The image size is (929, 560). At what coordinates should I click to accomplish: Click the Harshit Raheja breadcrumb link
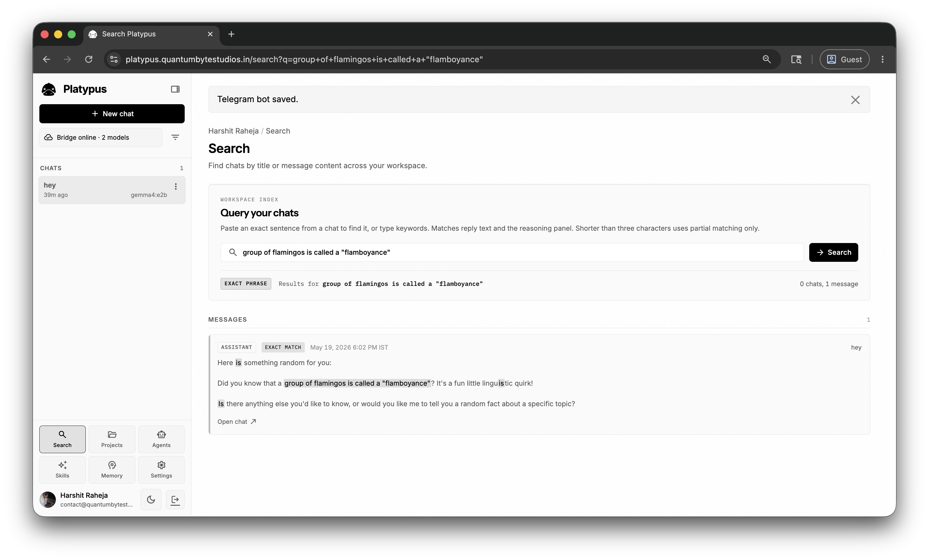pyautogui.click(x=233, y=131)
